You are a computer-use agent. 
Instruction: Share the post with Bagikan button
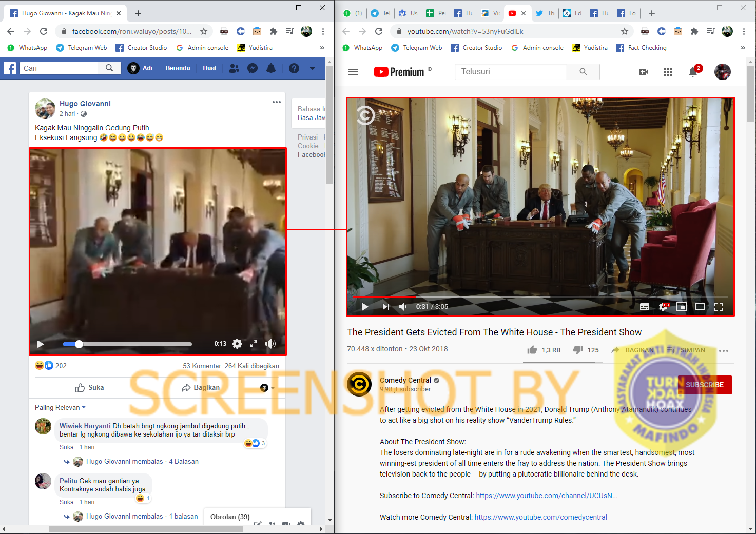(x=201, y=388)
